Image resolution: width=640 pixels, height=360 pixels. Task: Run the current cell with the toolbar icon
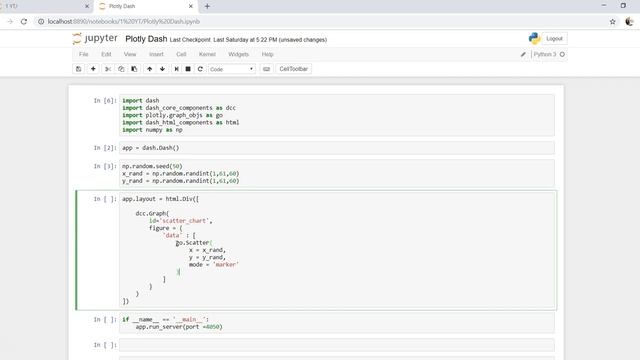[176, 69]
